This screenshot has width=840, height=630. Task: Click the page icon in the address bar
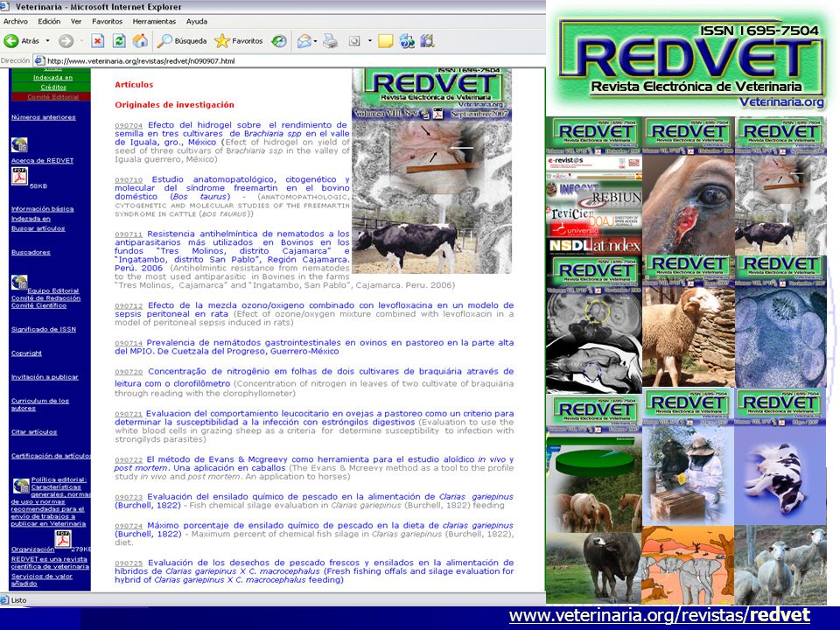[x=39, y=61]
